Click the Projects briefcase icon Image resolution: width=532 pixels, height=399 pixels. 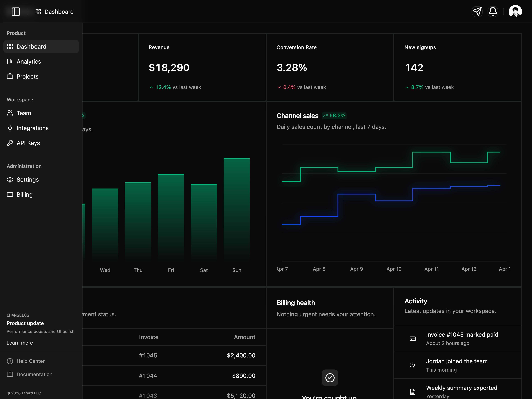tap(10, 76)
